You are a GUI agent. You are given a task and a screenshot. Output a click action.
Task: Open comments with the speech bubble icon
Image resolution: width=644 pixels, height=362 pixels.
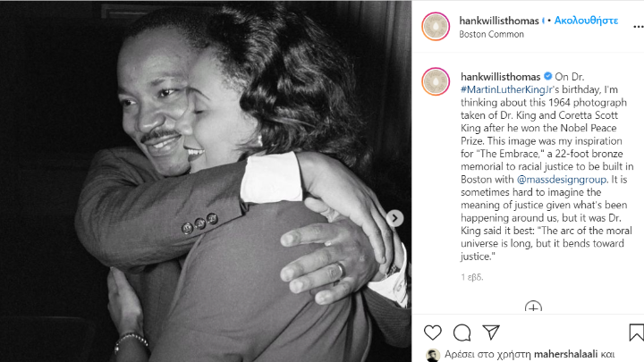tap(462, 333)
